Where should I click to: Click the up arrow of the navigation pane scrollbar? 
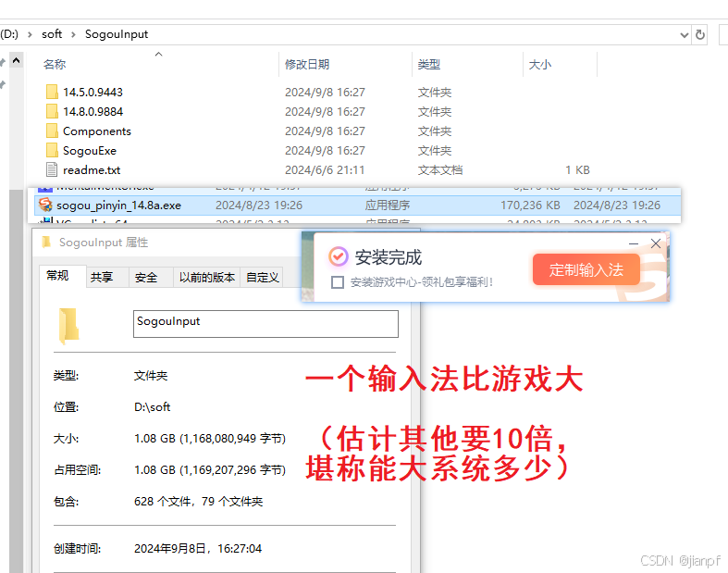click(17, 60)
